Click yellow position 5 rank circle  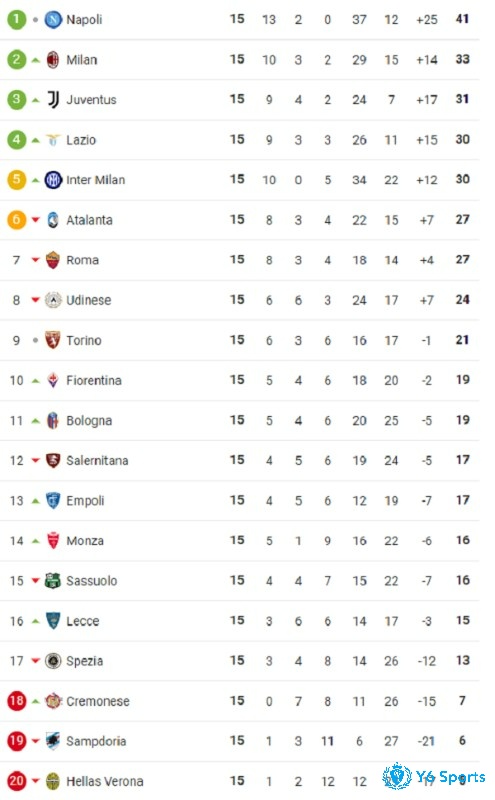(16, 180)
